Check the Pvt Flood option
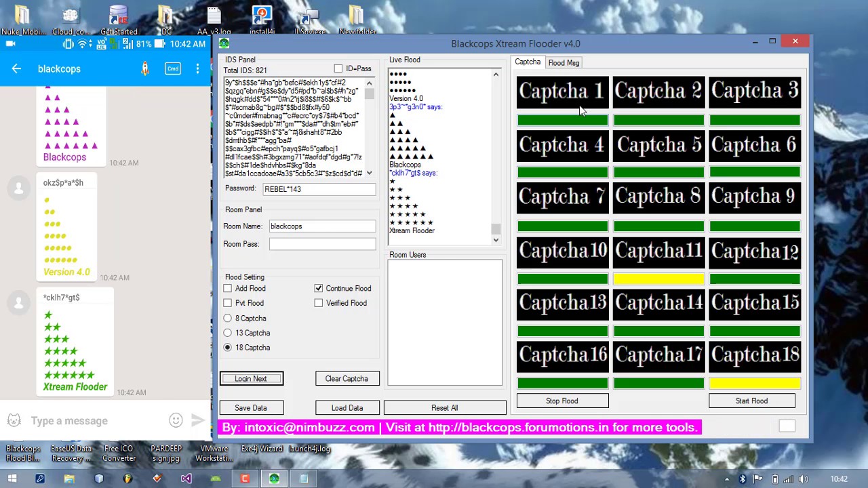The width and height of the screenshot is (868, 488). click(228, 303)
